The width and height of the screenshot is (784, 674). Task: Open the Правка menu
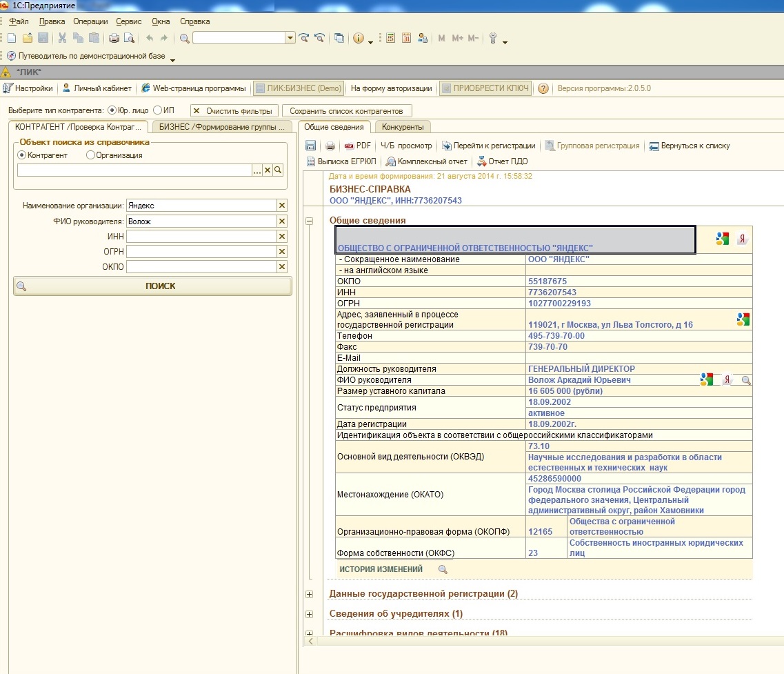pos(52,21)
